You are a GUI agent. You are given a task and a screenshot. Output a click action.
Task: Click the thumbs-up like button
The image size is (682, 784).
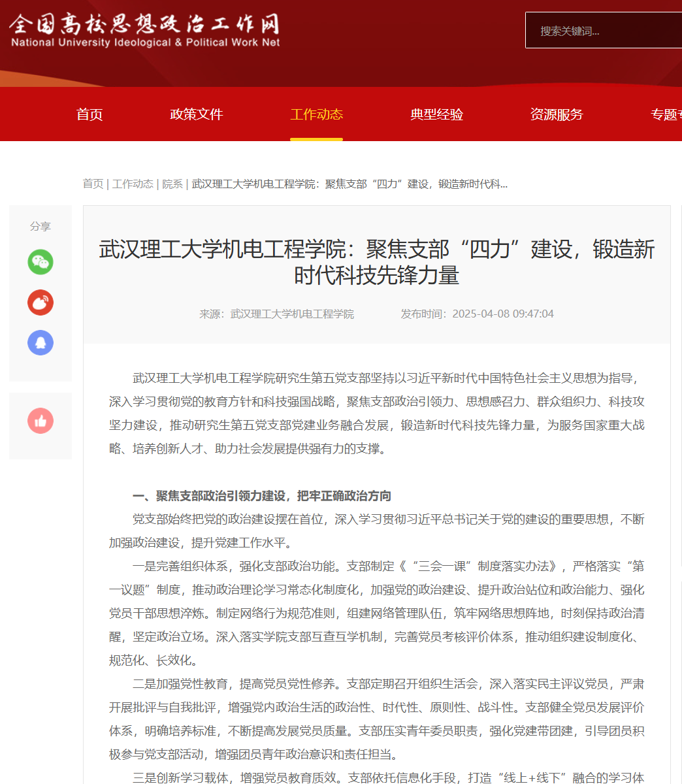pyautogui.click(x=41, y=421)
